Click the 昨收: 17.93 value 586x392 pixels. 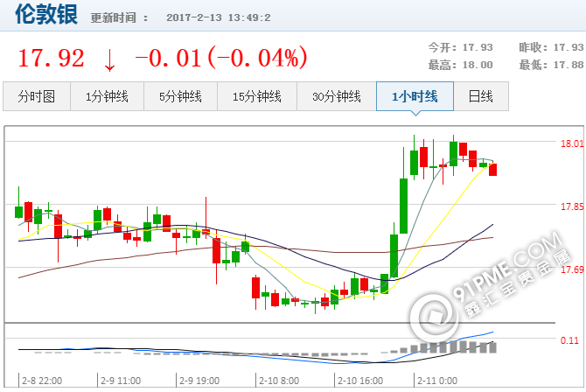[x=551, y=47]
